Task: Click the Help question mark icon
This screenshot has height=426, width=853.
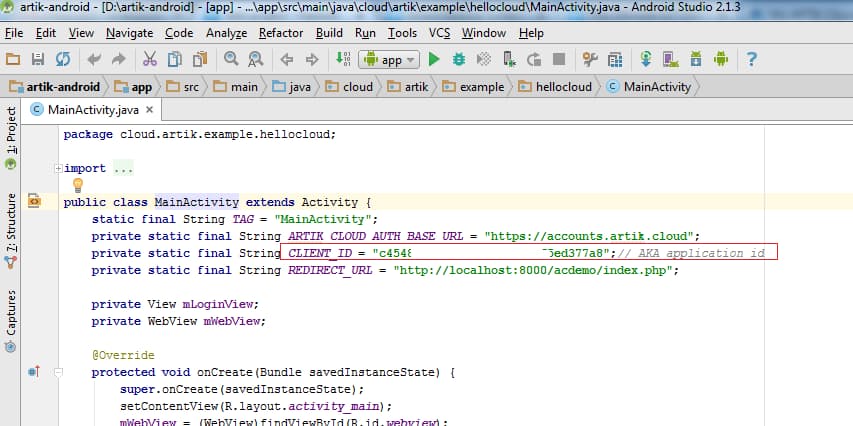Action: pyautogui.click(x=751, y=59)
